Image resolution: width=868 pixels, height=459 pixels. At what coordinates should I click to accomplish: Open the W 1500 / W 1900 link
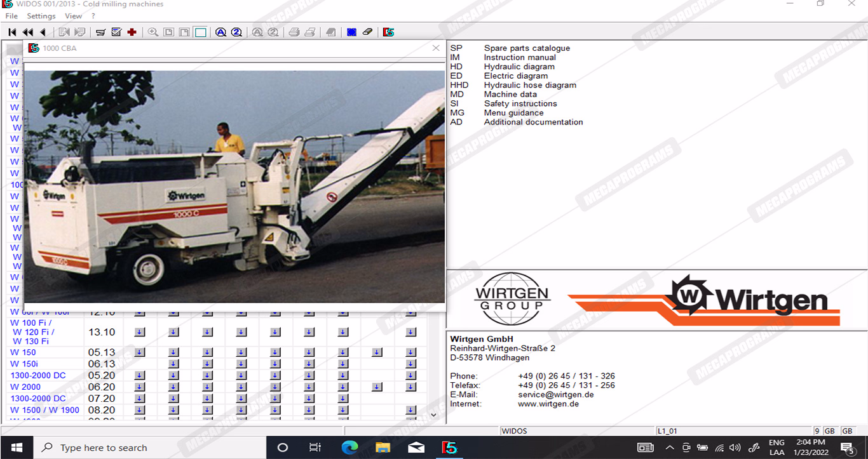coord(44,410)
